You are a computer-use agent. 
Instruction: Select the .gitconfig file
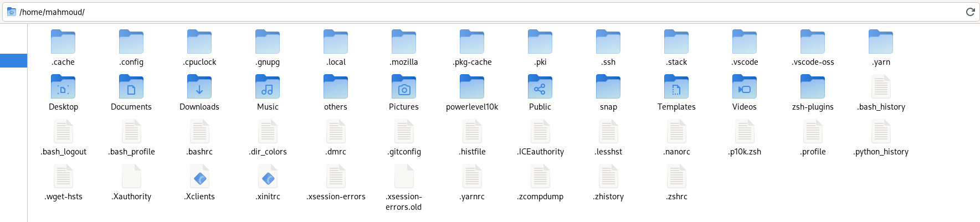(404, 133)
